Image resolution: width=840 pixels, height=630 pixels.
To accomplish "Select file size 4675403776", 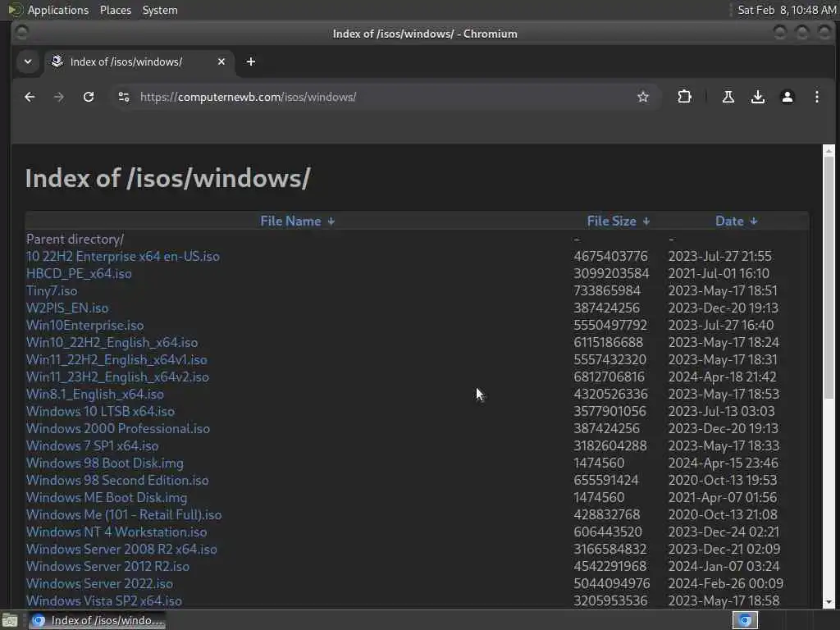I will coord(610,256).
